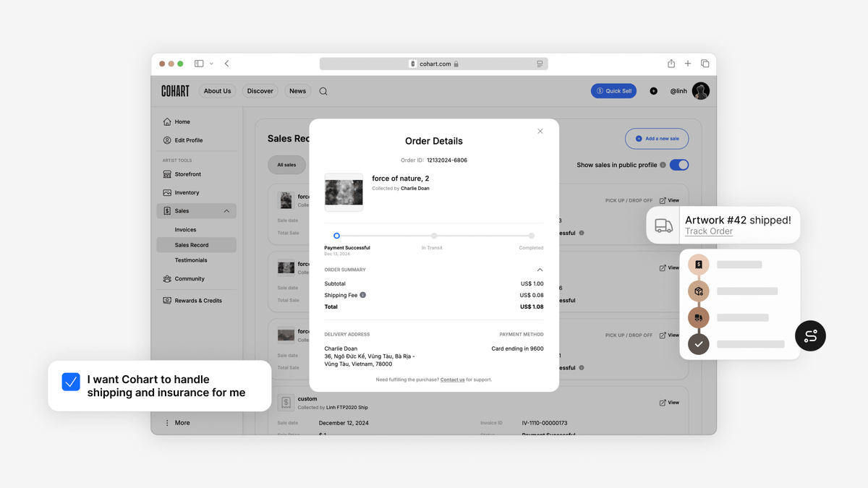Viewport: 868px width, 488px height.
Task: Click View on the first sales record
Action: pyautogui.click(x=669, y=200)
